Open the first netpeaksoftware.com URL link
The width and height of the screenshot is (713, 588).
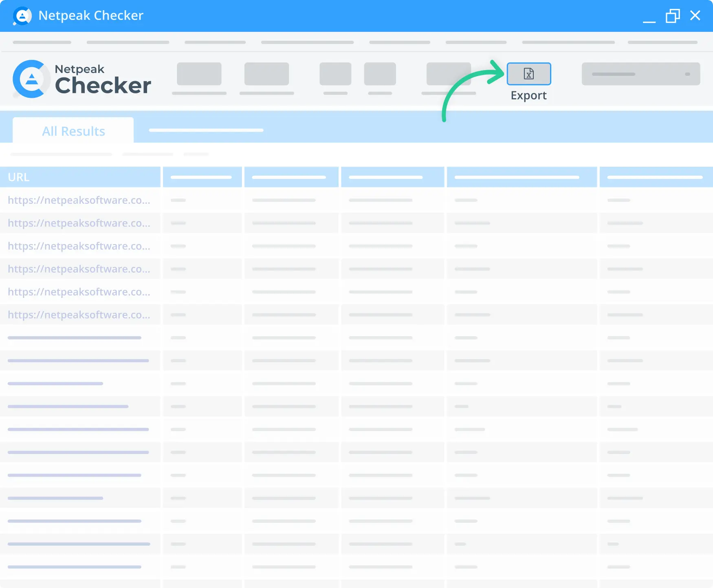click(x=79, y=200)
